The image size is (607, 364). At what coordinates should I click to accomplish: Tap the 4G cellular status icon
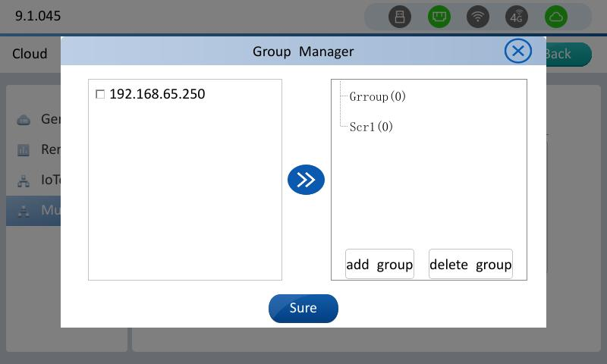pos(517,17)
